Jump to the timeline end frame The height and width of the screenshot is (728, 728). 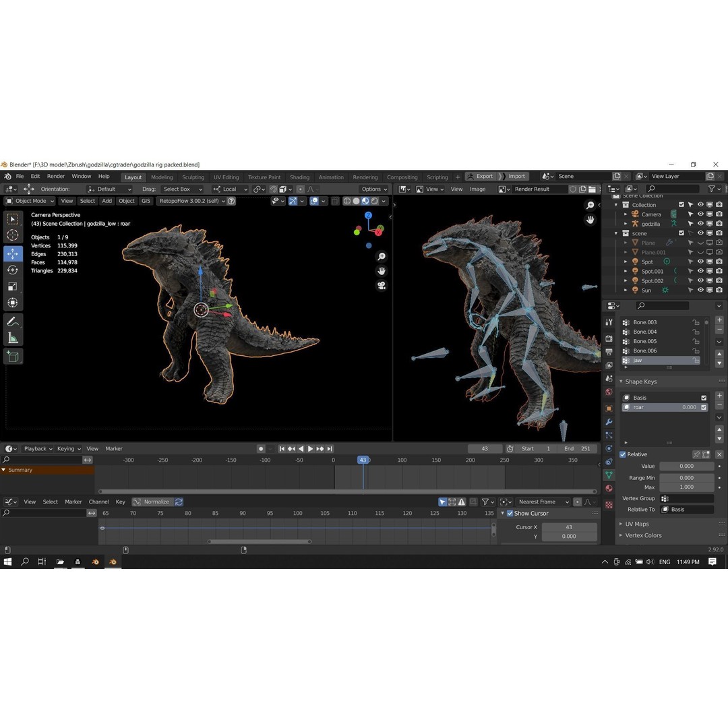point(330,448)
